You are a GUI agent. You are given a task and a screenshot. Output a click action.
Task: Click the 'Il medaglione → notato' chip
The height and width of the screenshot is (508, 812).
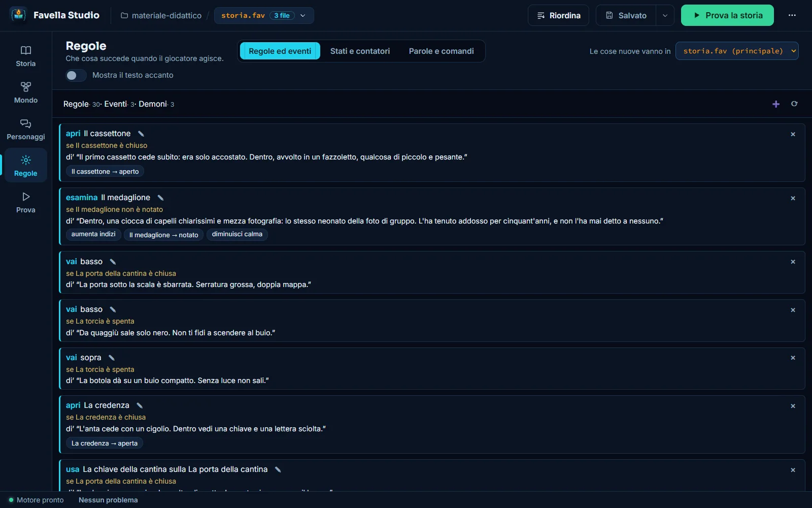163,235
